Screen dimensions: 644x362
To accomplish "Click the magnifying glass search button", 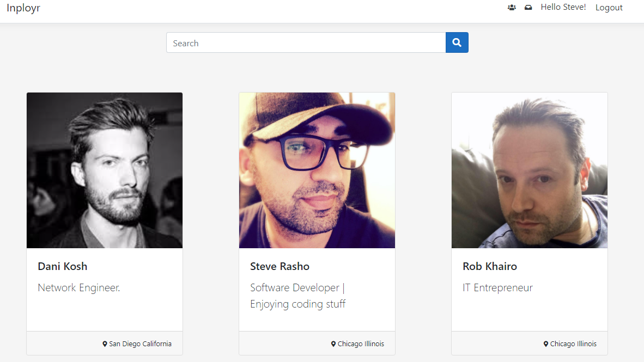I will point(457,42).
